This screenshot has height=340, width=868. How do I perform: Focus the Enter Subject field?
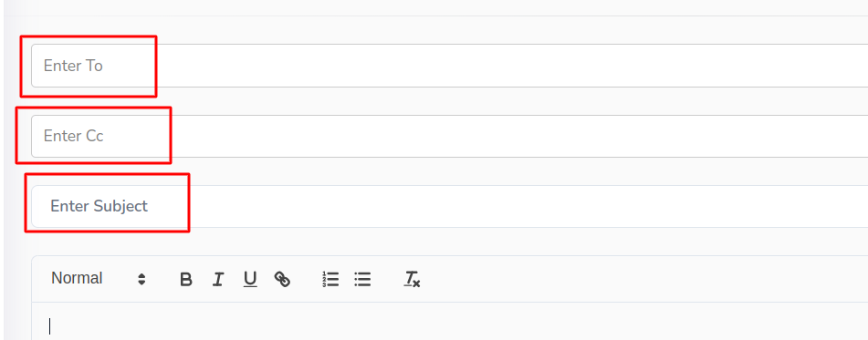pos(449,206)
